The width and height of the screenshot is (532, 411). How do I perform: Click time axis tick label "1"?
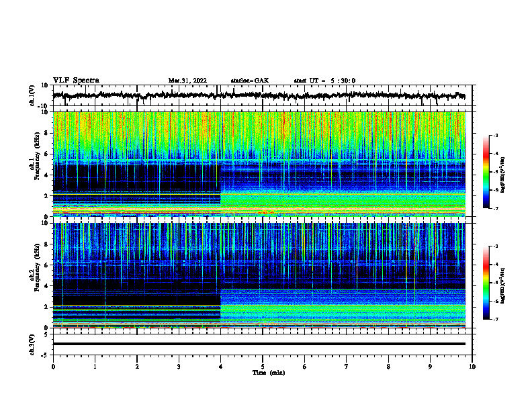click(x=95, y=367)
